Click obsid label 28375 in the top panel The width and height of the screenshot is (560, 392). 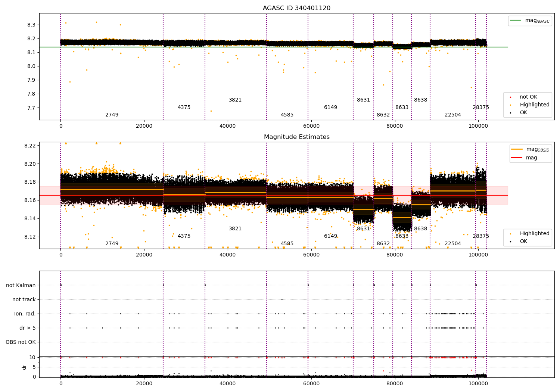click(x=481, y=108)
